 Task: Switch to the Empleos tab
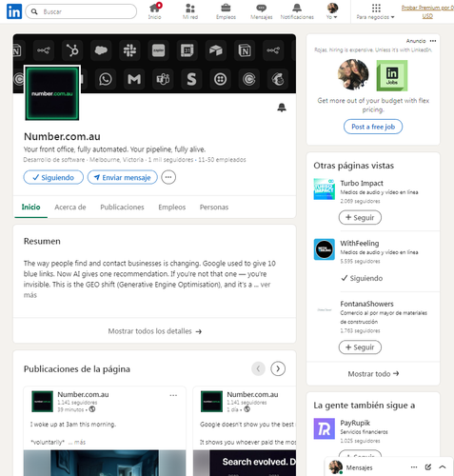(172, 208)
